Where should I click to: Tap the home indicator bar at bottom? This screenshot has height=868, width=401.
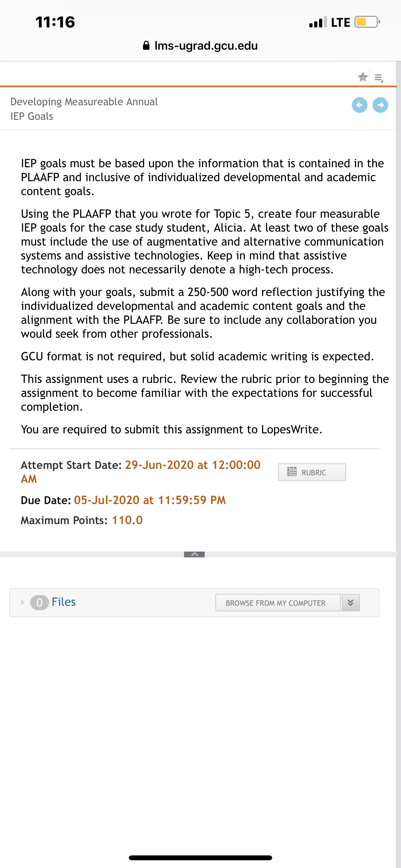point(200,858)
